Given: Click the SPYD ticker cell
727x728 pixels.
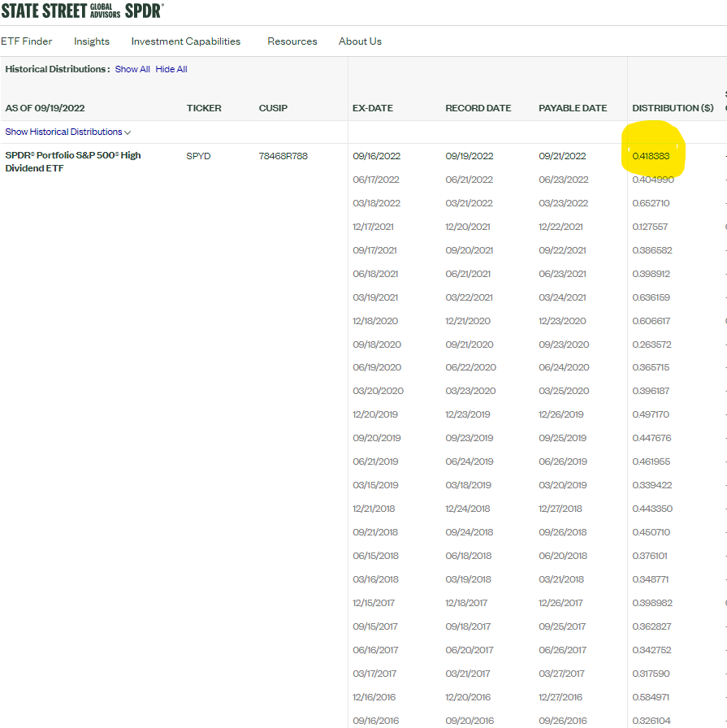Looking at the screenshot, I should coord(198,156).
